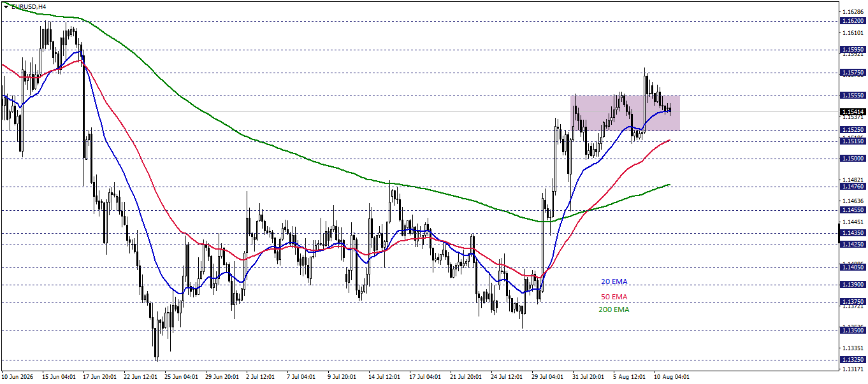This screenshot has width=868, height=384.
Task: Click the 22 Jun 12:01 time label
Action: (140, 377)
